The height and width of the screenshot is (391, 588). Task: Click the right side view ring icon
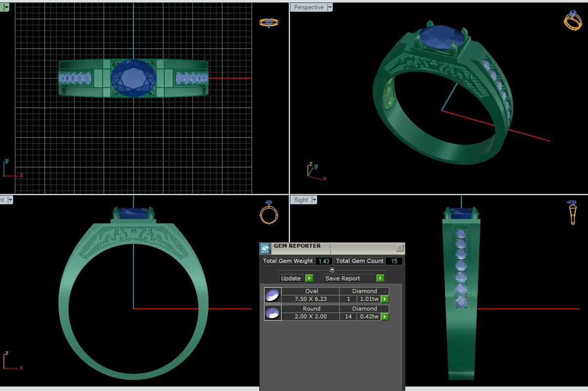pos(572,212)
